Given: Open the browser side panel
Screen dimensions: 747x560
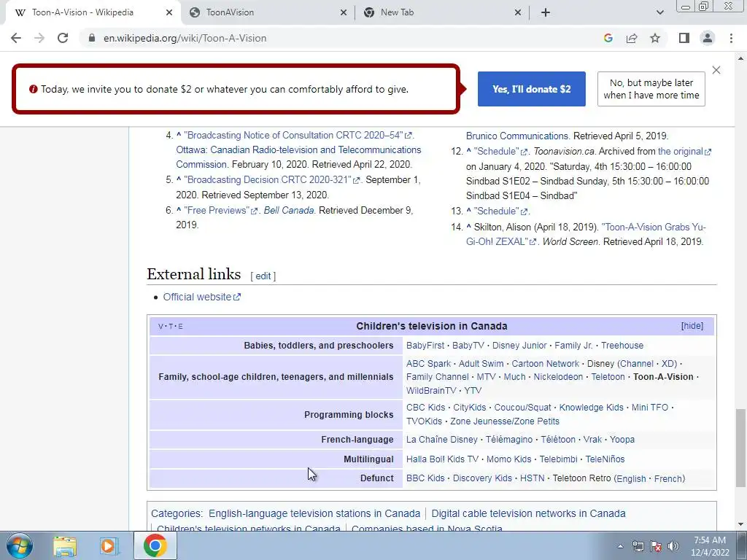Looking at the screenshot, I should pos(684,38).
